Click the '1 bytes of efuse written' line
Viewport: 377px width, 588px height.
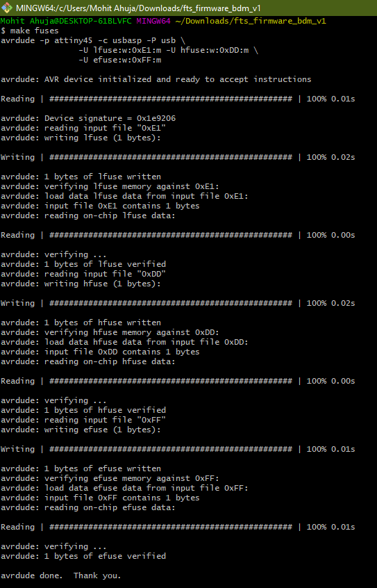point(81,468)
